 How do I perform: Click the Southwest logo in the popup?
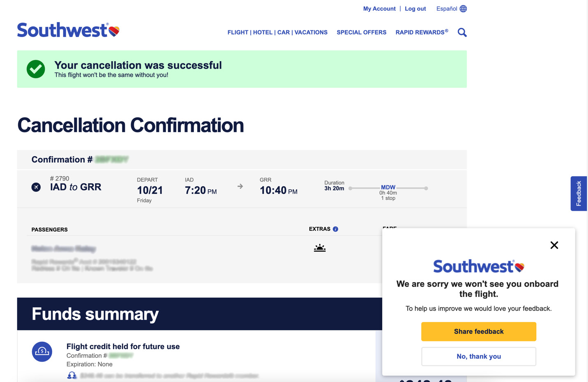[478, 267]
